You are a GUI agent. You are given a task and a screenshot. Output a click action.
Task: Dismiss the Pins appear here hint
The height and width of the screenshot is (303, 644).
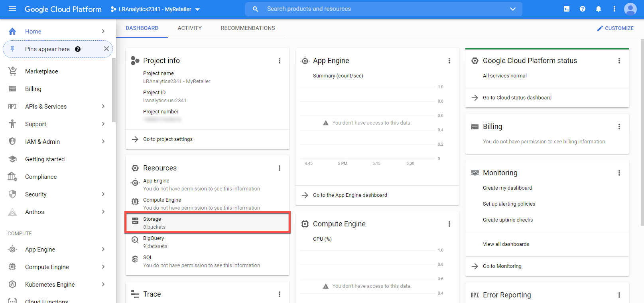pyautogui.click(x=106, y=49)
